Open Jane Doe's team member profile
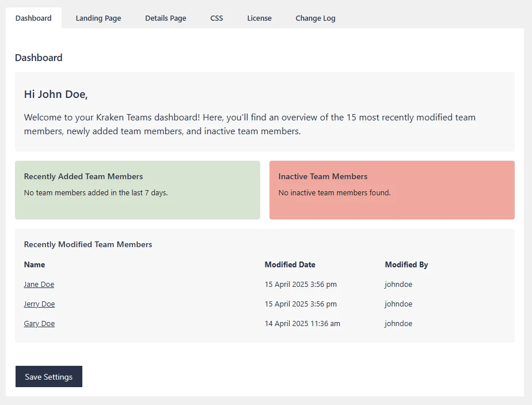 click(x=39, y=284)
